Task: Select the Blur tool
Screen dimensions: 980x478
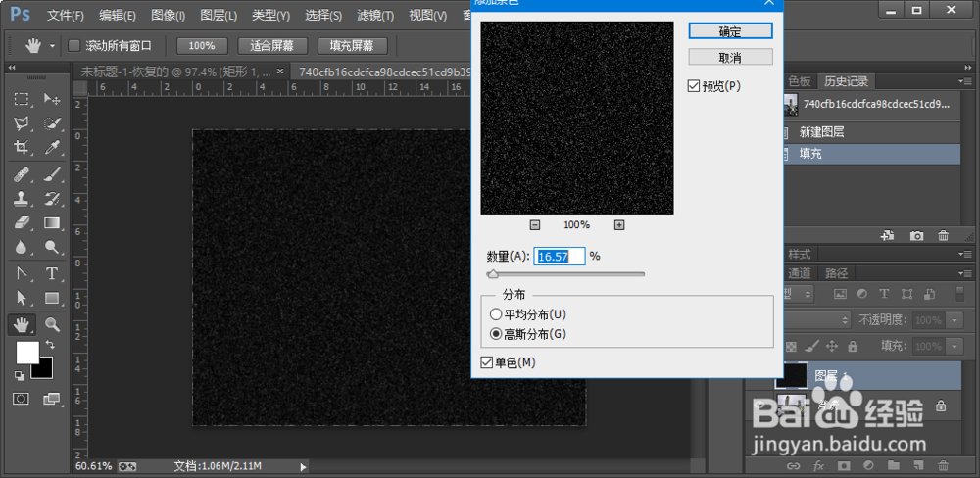Action: click(x=22, y=248)
